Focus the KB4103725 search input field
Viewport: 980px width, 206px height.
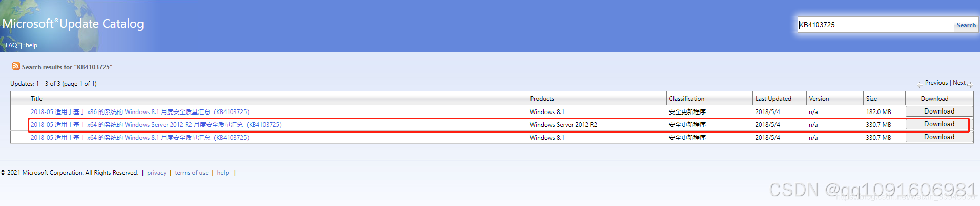[875, 25]
